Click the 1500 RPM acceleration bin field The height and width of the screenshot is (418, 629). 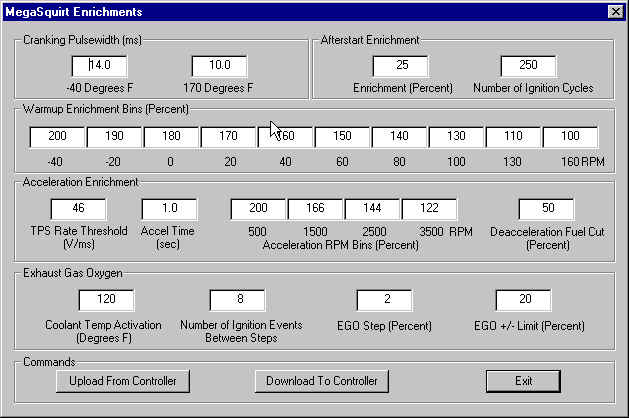click(x=315, y=209)
